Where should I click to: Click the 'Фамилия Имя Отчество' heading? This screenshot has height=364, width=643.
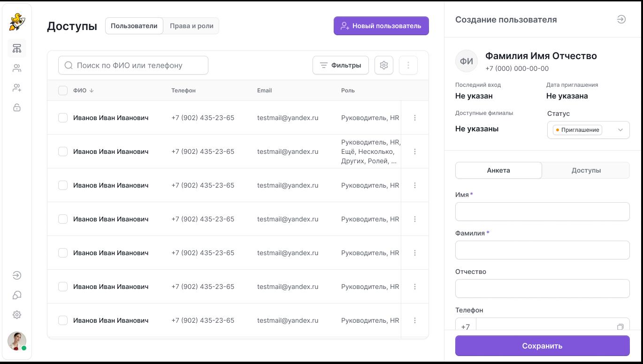(541, 56)
